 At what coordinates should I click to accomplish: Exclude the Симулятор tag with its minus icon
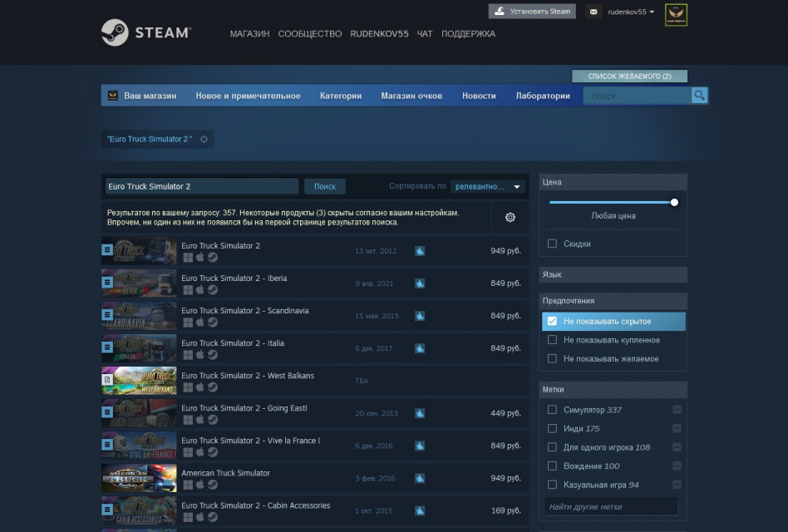click(x=677, y=410)
